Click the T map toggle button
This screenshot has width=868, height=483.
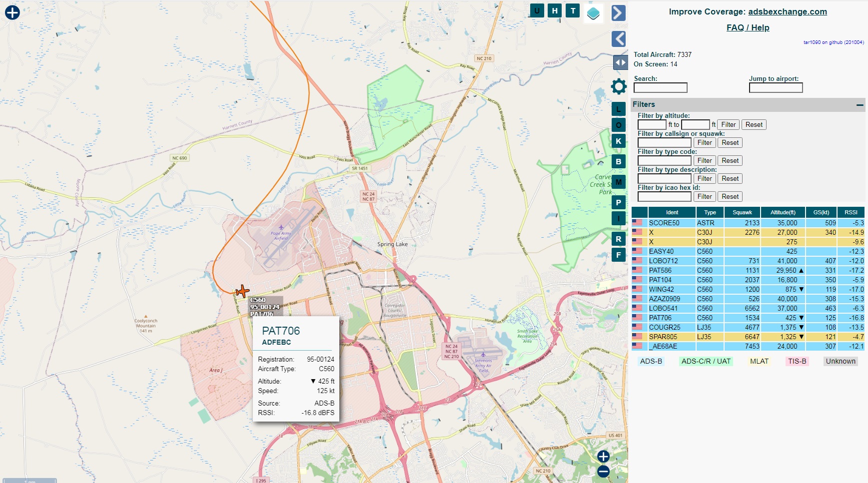573,10
